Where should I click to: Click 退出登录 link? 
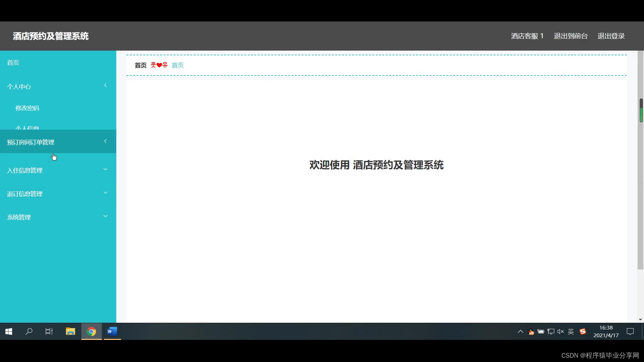pos(611,36)
